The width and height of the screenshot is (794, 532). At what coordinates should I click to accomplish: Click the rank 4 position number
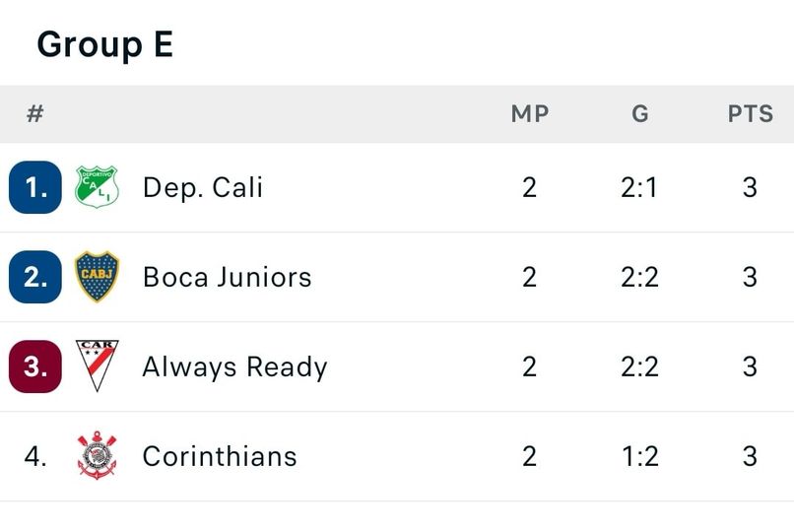(x=35, y=456)
